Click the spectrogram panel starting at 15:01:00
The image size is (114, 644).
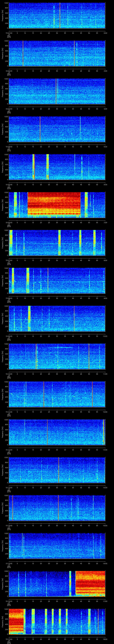[x=57, y=16]
